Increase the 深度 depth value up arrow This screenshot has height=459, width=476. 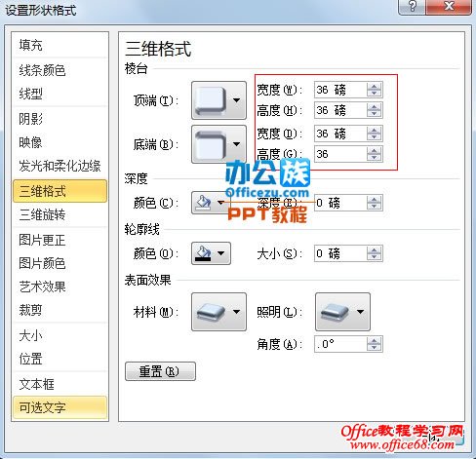pos(375,200)
